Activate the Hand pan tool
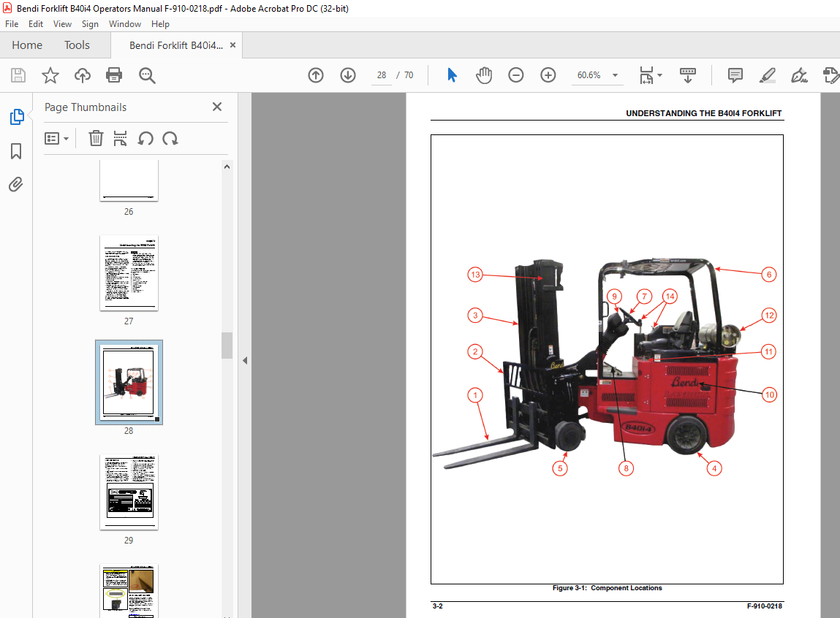Viewport: 840px width, 618px height. coord(484,75)
